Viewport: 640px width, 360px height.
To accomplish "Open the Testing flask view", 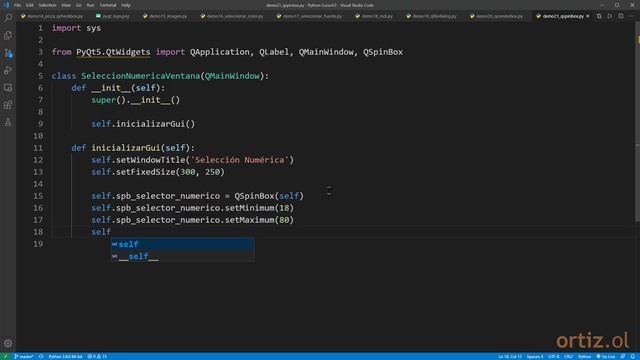I will coord(8,122).
